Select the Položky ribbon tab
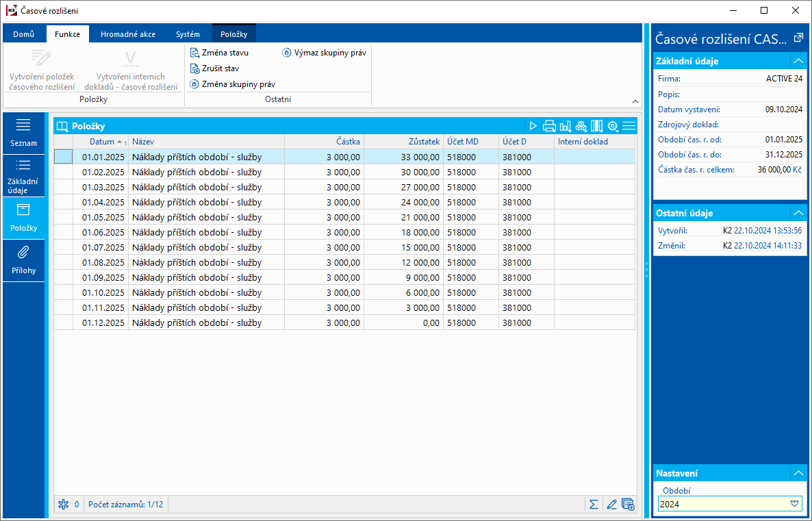This screenshot has height=521, width=812. click(x=234, y=34)
